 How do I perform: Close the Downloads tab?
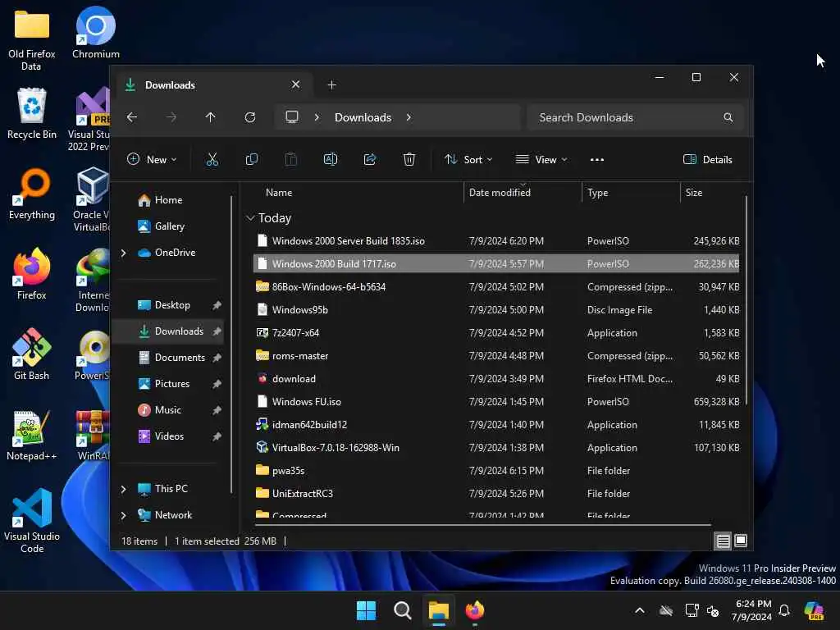(295, 84)
